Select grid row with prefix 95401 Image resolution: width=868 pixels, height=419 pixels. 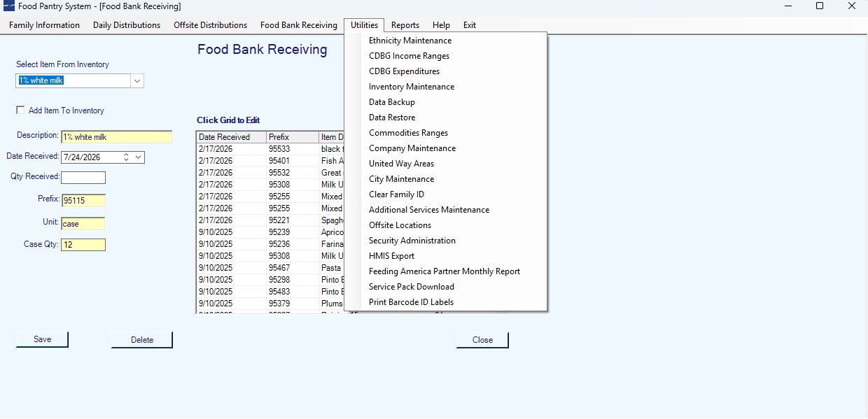(270, 161)
